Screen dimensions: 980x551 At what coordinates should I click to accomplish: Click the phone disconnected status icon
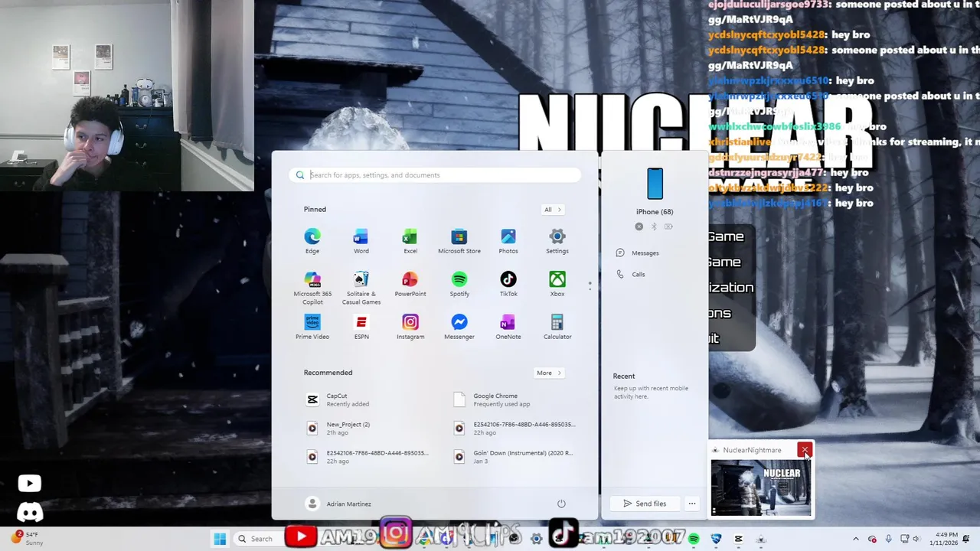pos(639,227)
